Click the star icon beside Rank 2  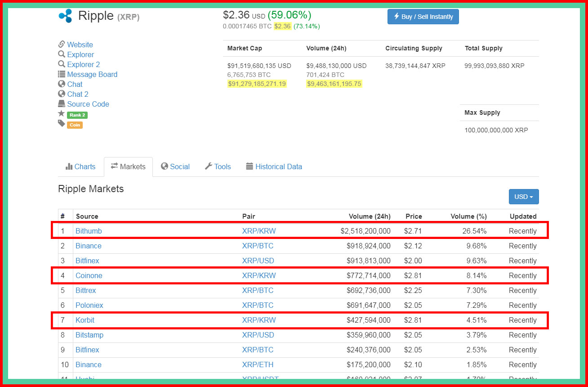click(62, 114)
